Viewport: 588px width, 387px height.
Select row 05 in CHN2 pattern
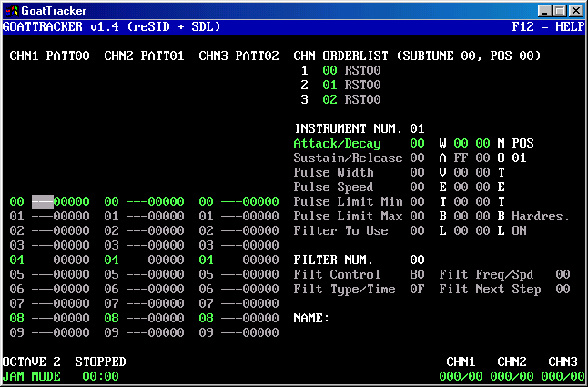[144, 274]
